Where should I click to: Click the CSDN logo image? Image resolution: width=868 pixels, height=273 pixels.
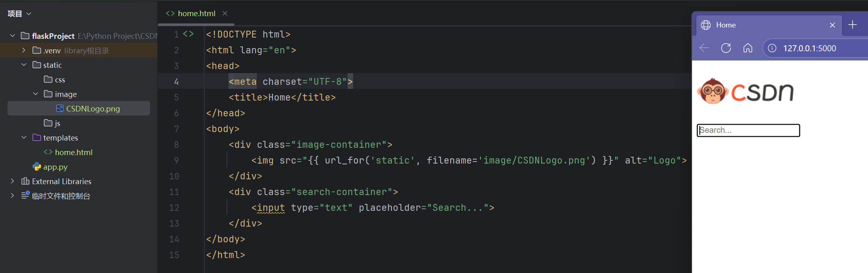(x=745, y=91)
